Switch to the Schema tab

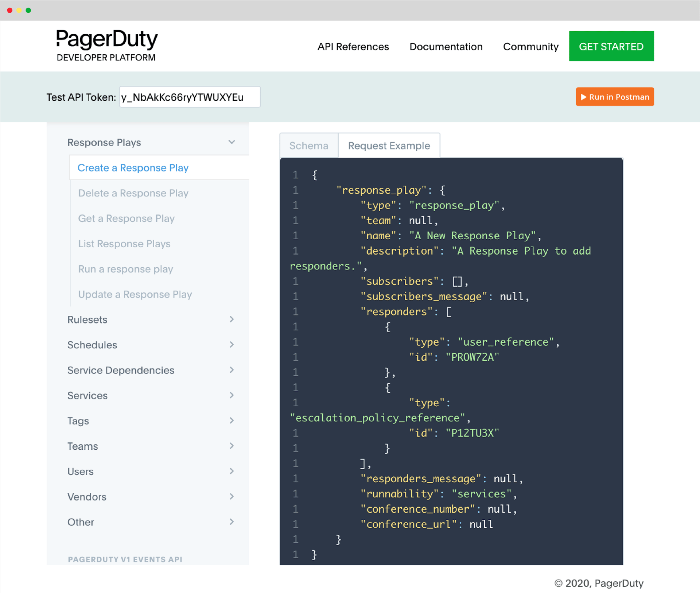click(308, 146)
